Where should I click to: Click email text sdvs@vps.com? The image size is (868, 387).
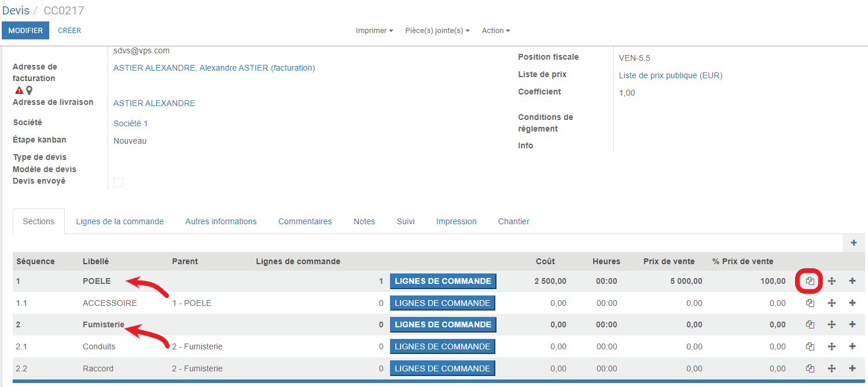click(141, 50)
